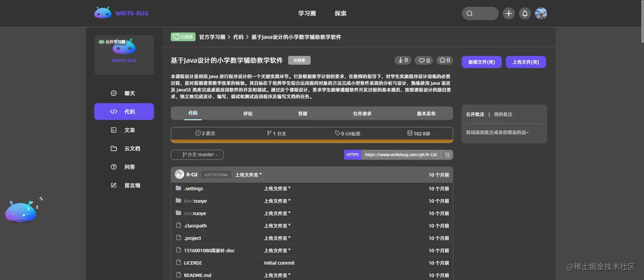Viewport: 644px width, 280px height.
Task: Click the 留言墙 edit icon in the sidebar
Action: 114,186
